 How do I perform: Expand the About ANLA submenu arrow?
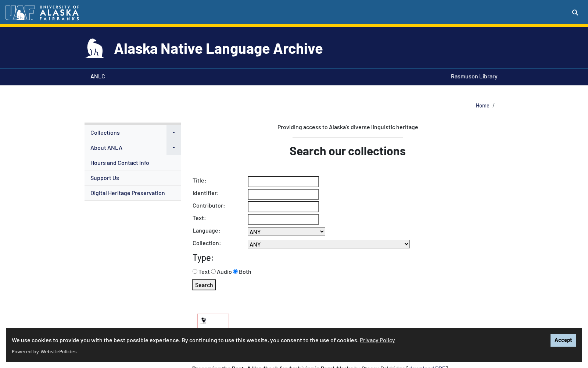[x=174, y=148]
